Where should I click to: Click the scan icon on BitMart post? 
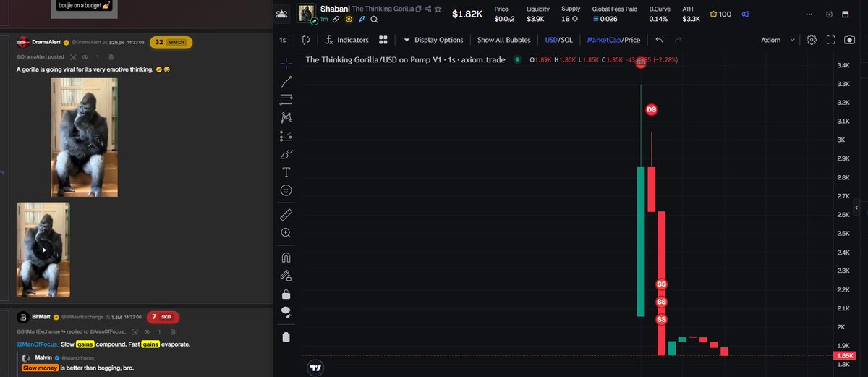[x=135, y=331]
